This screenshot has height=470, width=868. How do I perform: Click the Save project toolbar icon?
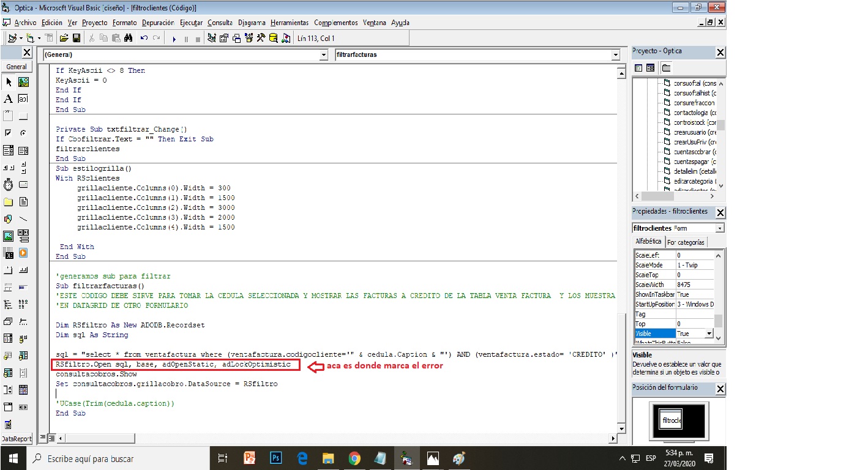coord(77,38)
